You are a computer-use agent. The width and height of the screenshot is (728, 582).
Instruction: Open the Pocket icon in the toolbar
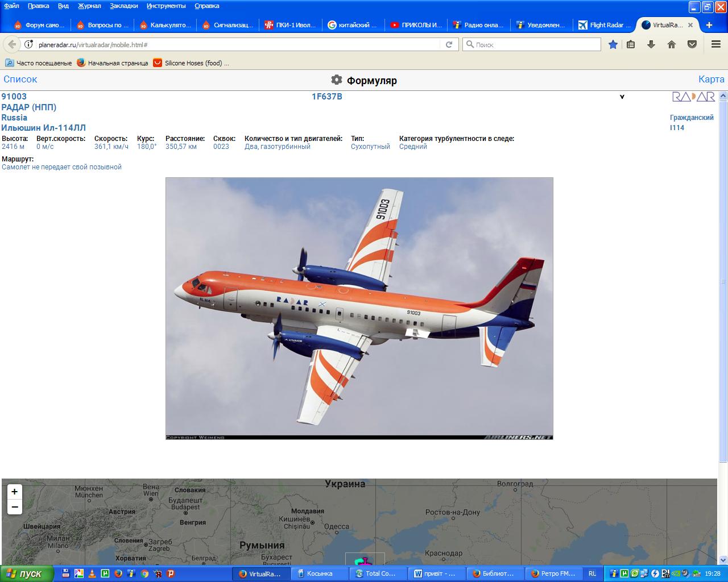pos(692,44)
